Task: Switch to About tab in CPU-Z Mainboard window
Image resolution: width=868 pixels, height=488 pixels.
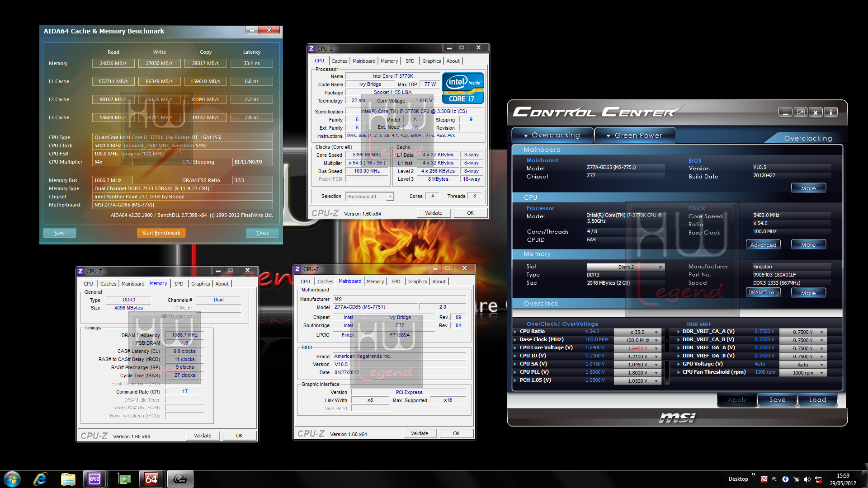Action: (x=439, y=282)
